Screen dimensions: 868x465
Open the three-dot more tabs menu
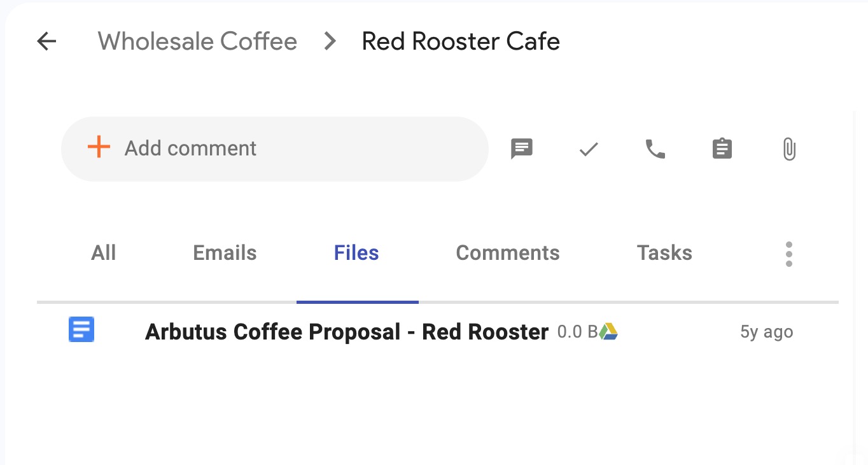(x=789, y=254)
